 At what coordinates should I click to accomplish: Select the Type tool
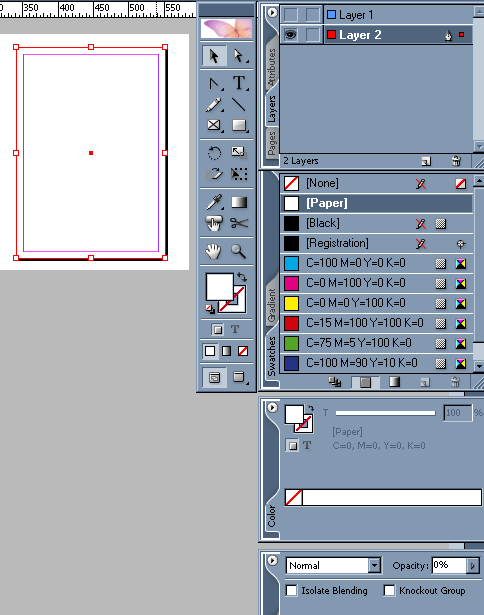pyautogui.click(x=239, y=84)
